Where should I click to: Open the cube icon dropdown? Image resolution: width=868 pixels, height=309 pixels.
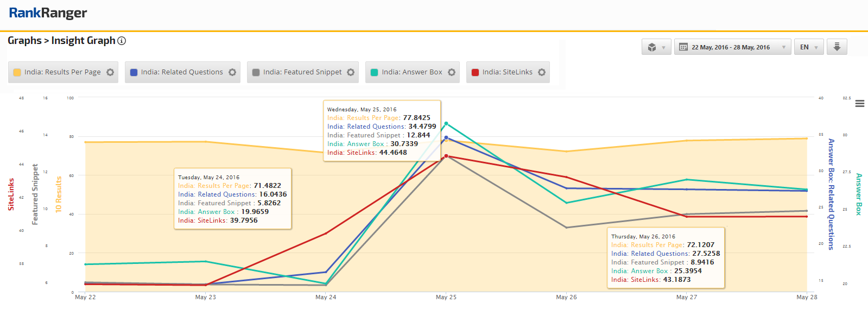point(656,47)
